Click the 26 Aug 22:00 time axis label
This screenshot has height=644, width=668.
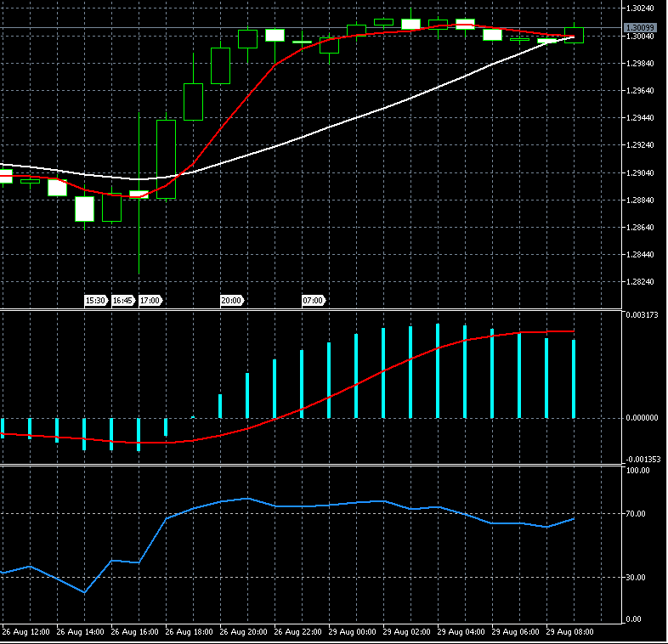click(297, 632)
